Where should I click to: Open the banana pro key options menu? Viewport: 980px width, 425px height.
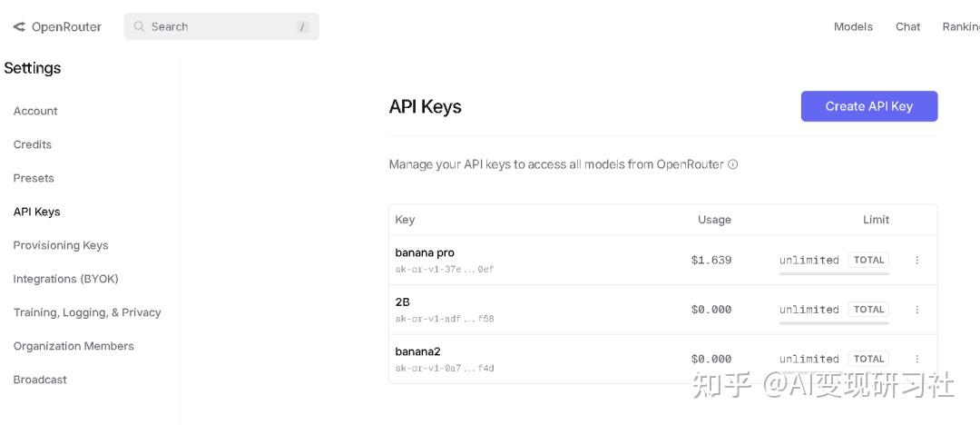click(916, 260)
